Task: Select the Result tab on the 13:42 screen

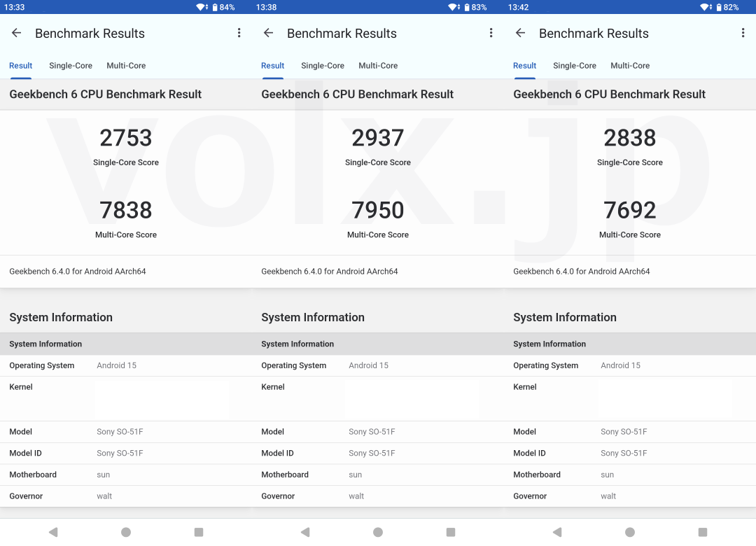Action: tap(524, 66)
